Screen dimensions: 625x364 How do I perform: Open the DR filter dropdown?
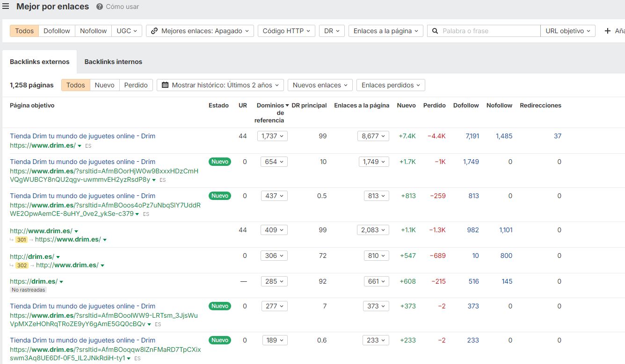[331, 30]
